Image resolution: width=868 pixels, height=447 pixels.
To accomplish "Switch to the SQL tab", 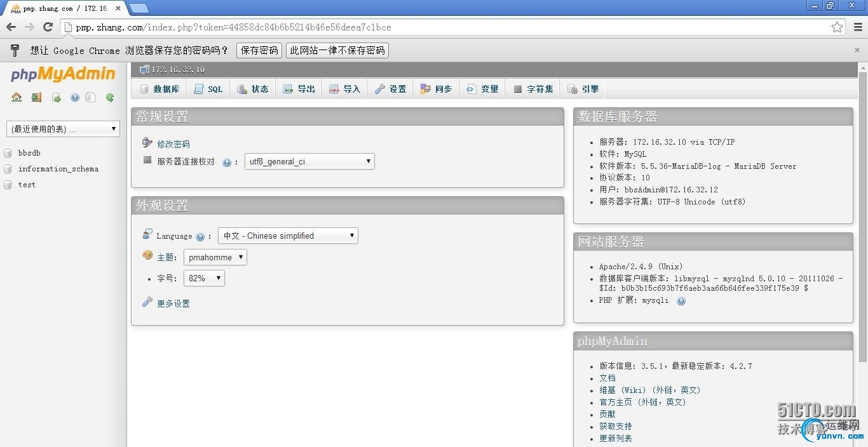I will (208, 89).
